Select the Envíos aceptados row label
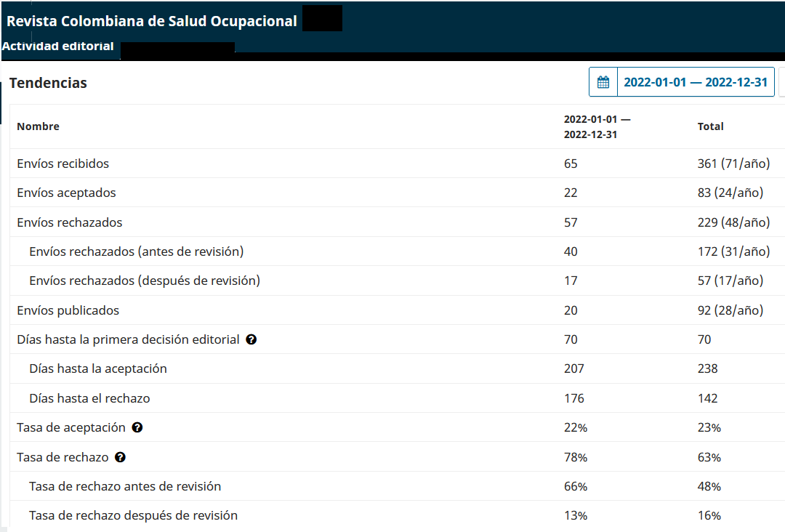 point(66,193)
